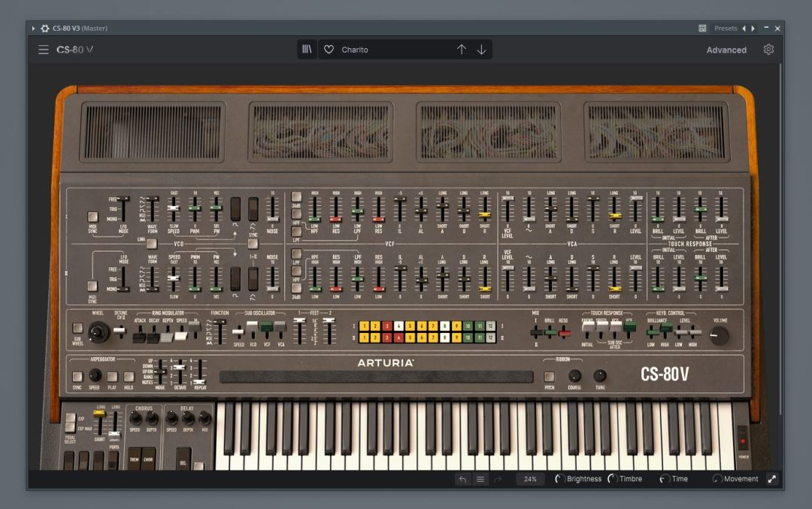Click the Arpeggiator Mode selector slider
Screen dimensions: 812x509
[x=162, y=372]
